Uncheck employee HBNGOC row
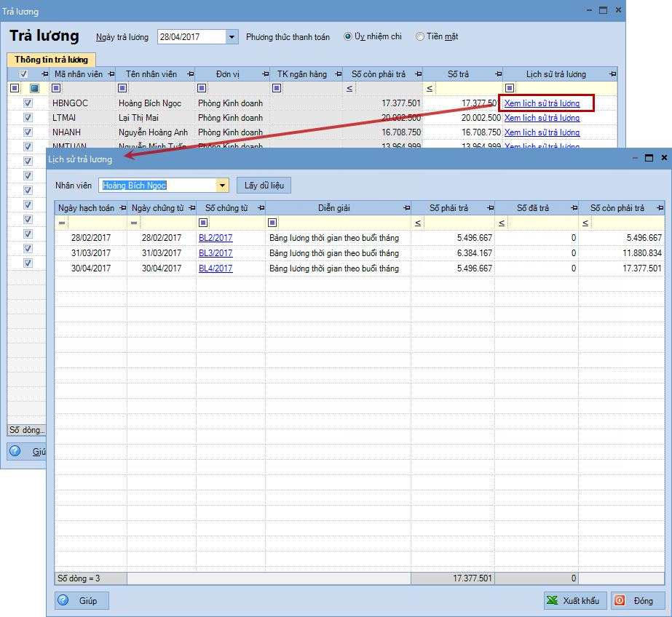Viewport: 672px width, 617px height. click(x=28, y=103)
